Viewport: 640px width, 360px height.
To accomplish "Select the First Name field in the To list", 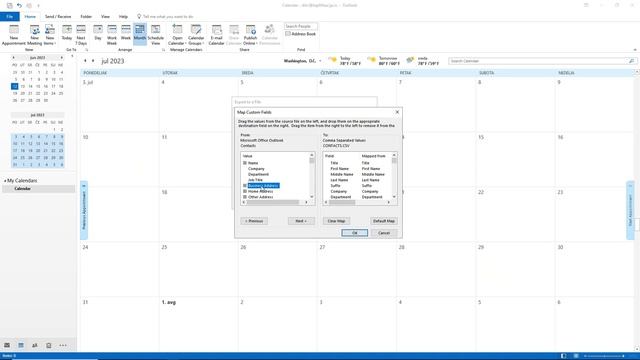I will [x=339, y=169].
